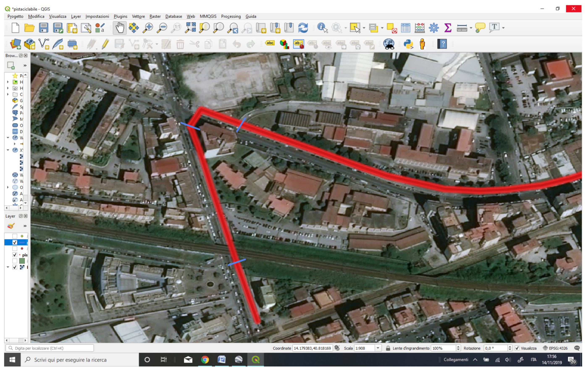Screen dimensions: 588x373
Task: Open the Vettore menu
Action: pos(138,16)
